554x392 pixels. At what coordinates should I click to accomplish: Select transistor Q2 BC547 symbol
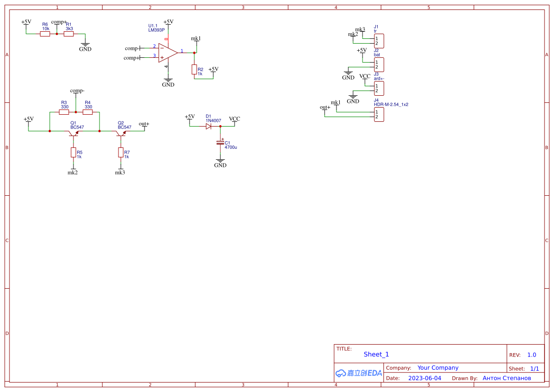(122, 133)
